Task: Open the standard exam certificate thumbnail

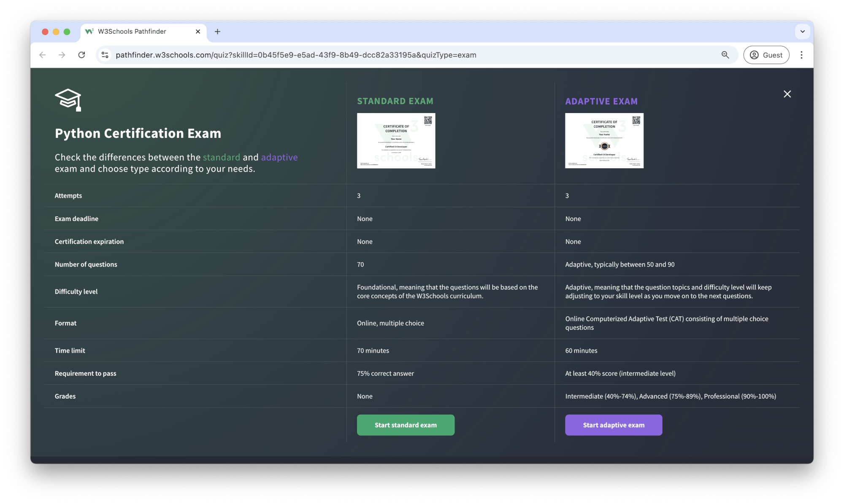Action: click(396, 140)
